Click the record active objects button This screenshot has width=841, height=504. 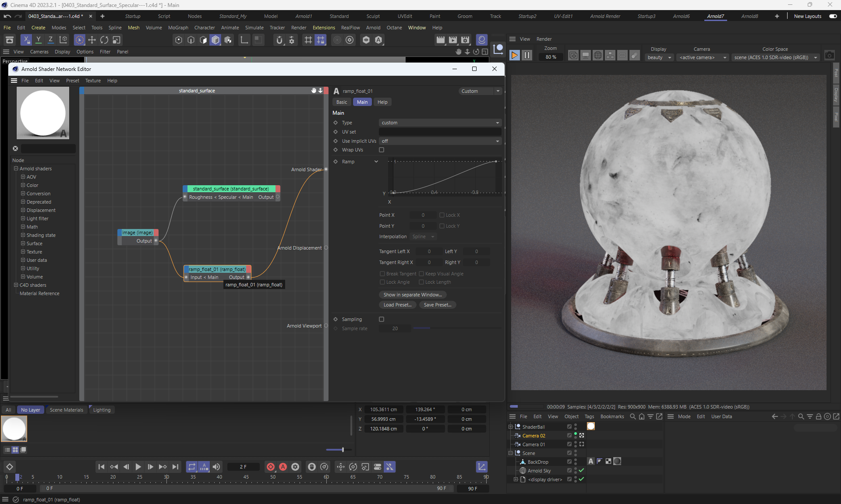(x=271, y=467)
